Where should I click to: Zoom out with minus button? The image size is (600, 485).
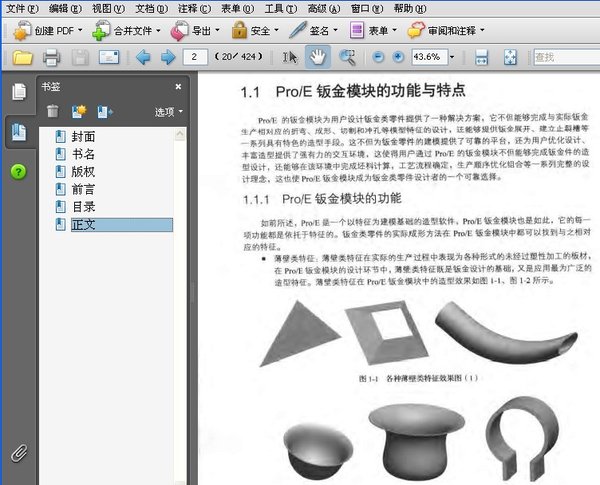(378, 57)
